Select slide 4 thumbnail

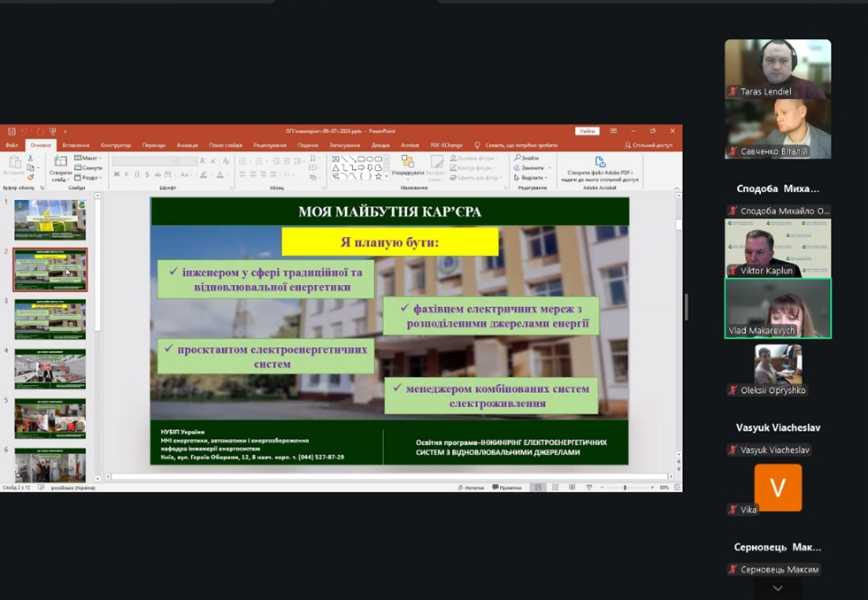(x=50, y=369)
